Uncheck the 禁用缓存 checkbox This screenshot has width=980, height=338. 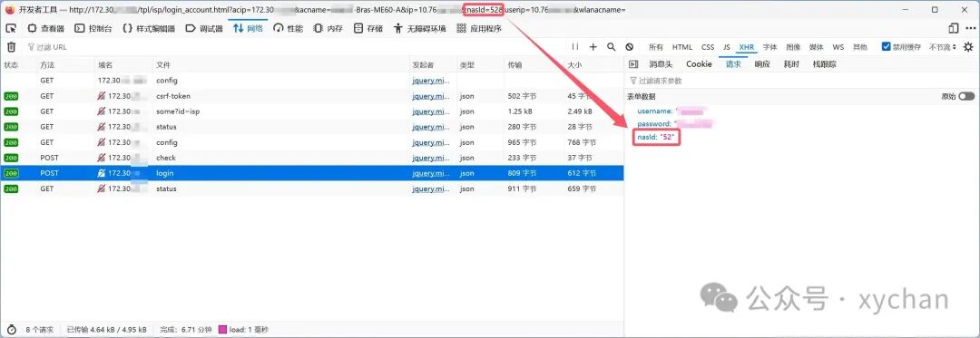(x=886, y=47)
